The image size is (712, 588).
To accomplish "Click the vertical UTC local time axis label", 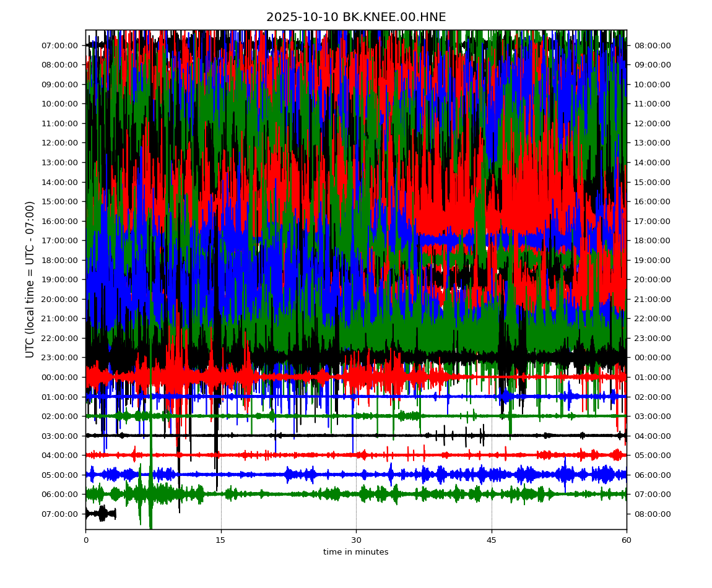I will pyautogui.click(x=30, y=279).
